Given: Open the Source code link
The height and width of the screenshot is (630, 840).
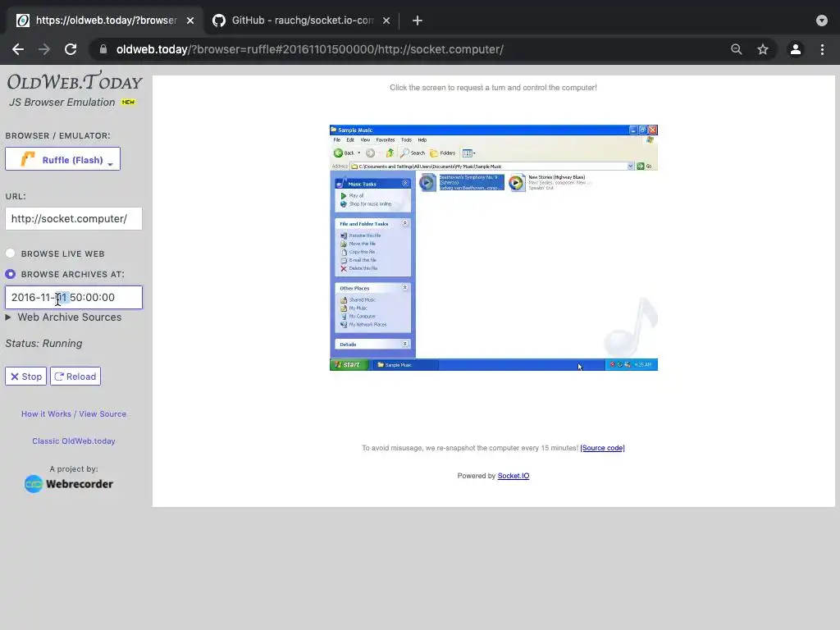Looking at the screenshot, I should [602, 448].
